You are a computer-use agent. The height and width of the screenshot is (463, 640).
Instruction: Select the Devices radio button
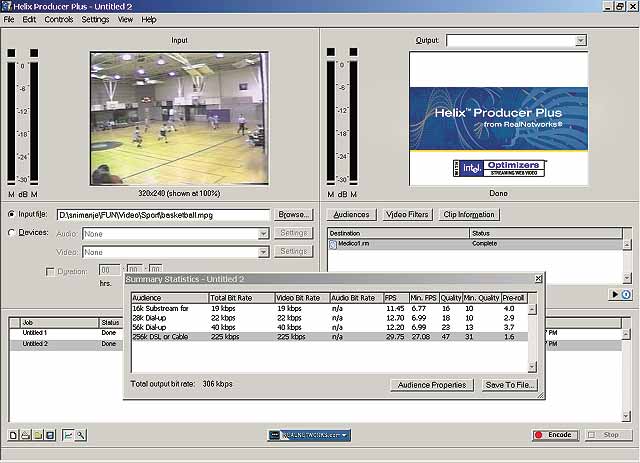[x=11, y=232]
